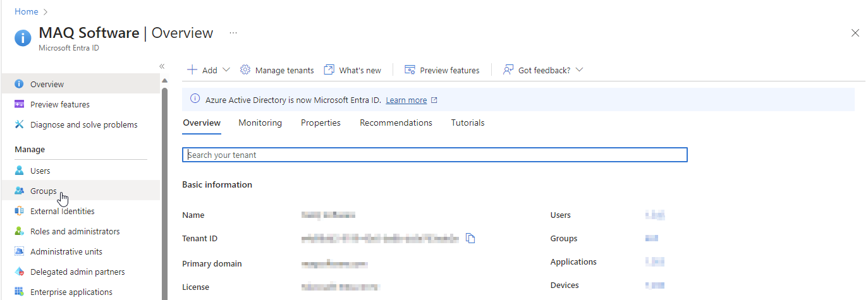Click the Learn more link
This screenshot has width=868, height=300.
(406, 100)
